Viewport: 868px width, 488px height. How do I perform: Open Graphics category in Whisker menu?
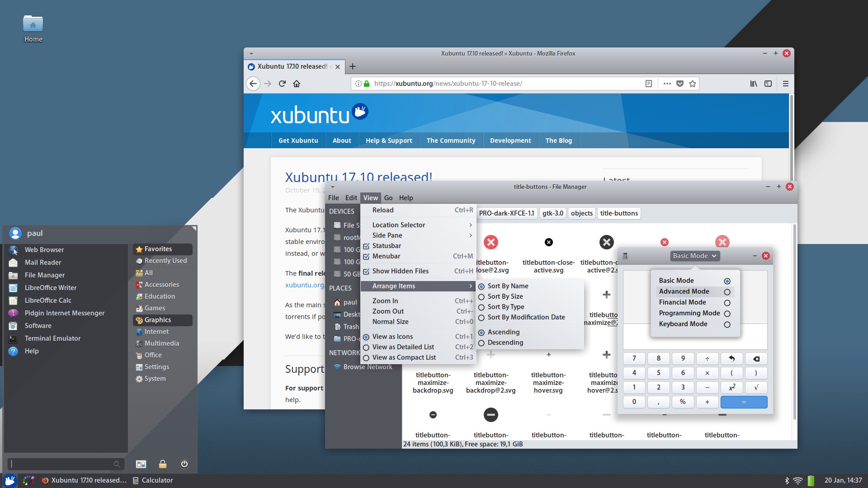(x=157, y=320)
